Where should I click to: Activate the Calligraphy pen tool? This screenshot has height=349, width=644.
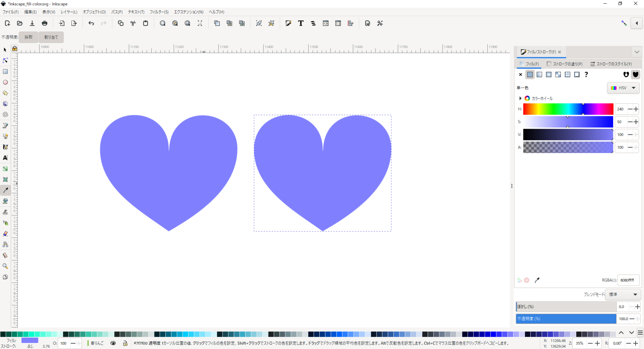click(5, 146)
